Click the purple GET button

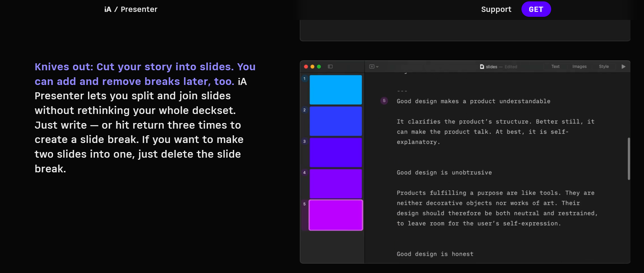(x=536, y=9)
